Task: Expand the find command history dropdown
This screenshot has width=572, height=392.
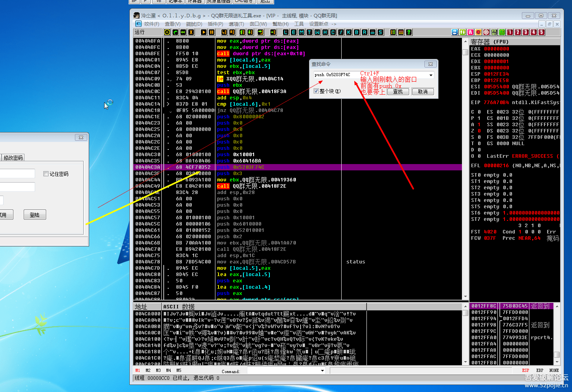Action: pos(431,75)
